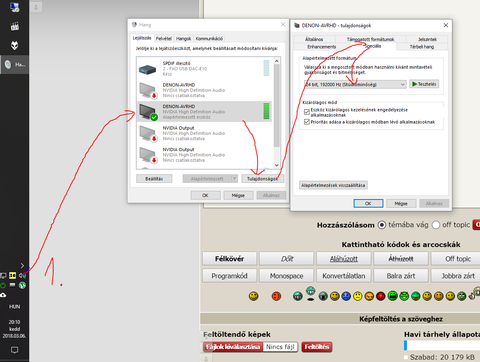Click the speaker icon in Hang title bar
Screen dimensions: 480x362
point(134,25)
